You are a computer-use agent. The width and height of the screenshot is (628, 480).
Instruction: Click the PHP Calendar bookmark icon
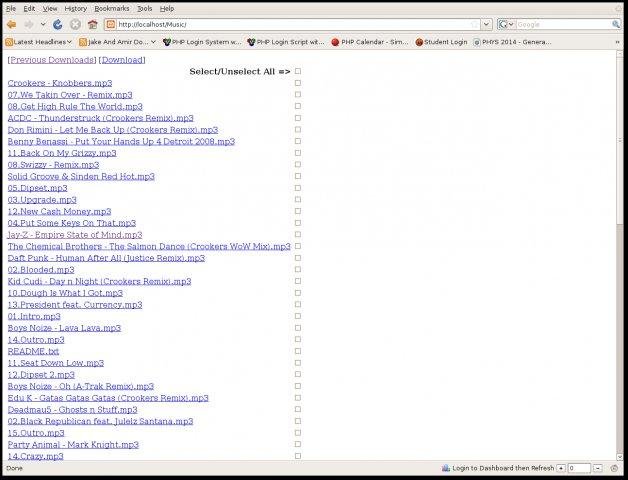(335, 42)
